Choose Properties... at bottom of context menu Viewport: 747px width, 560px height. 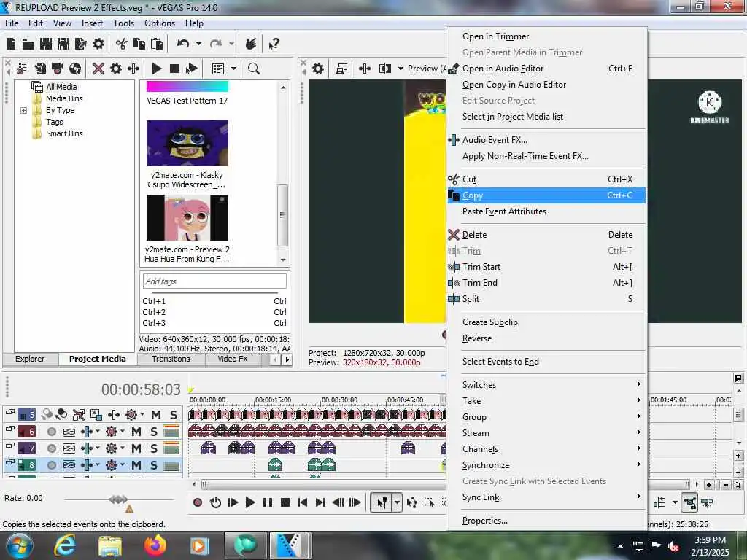pyautogui.click(x=546, y=521)
